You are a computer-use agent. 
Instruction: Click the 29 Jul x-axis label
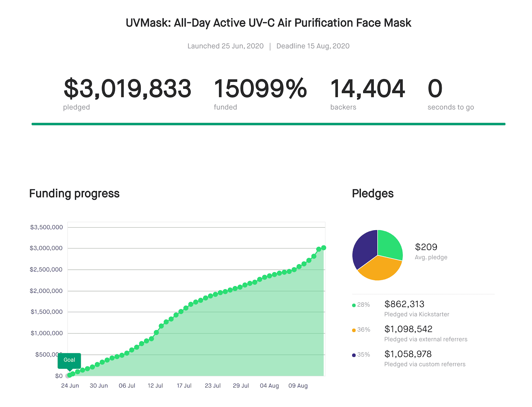[241, 386]
